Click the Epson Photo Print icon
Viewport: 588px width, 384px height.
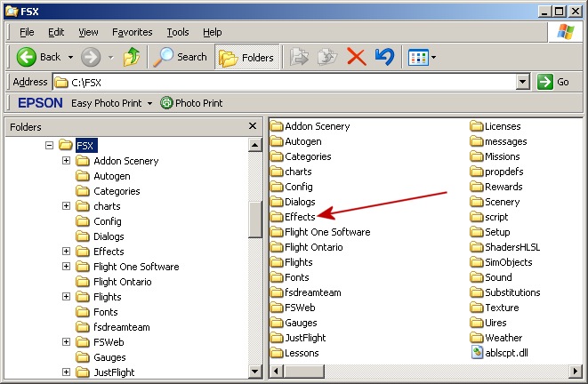[166, 103]
